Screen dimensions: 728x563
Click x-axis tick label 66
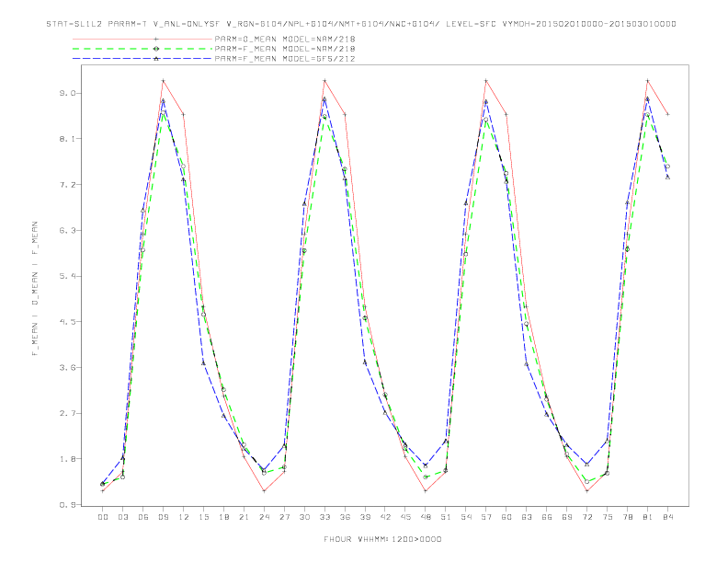(x=547, y=517)
